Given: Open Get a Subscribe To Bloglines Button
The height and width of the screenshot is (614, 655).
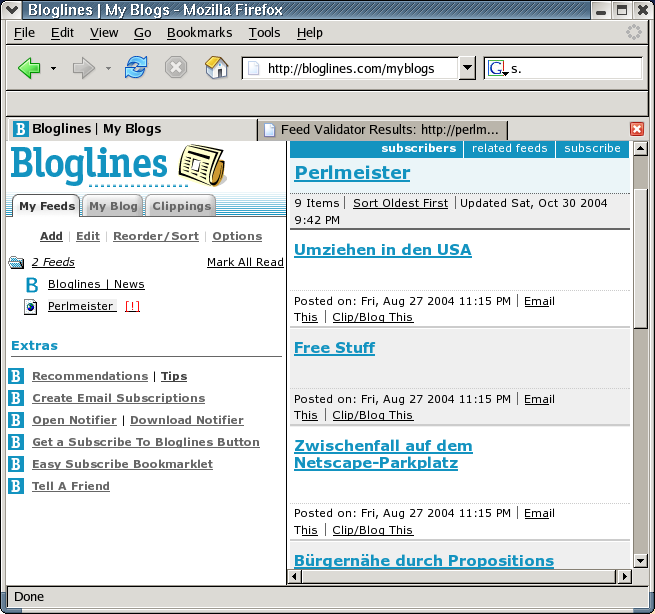Looking at the screenshot, I should (x=146, y=442).
